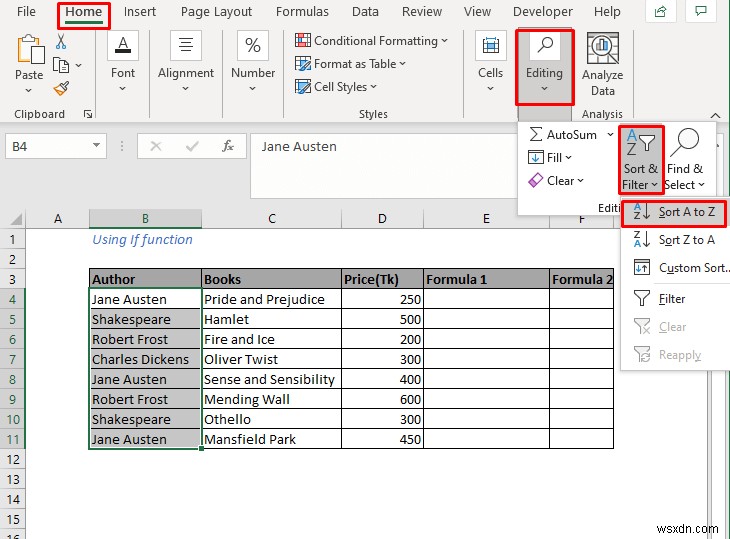Click the Sort & Filter icon
The width and height of the screenshot is (730, 539).
[641, 143]
